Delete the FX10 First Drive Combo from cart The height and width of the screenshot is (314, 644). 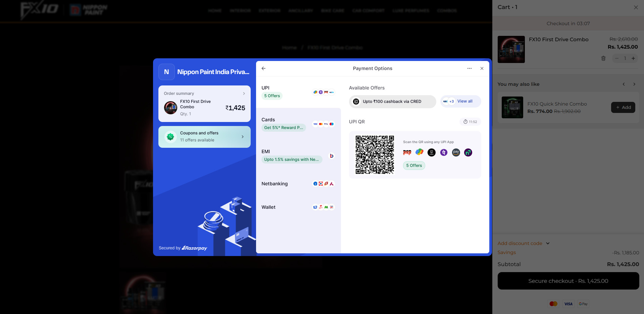[x=603, y=58]
